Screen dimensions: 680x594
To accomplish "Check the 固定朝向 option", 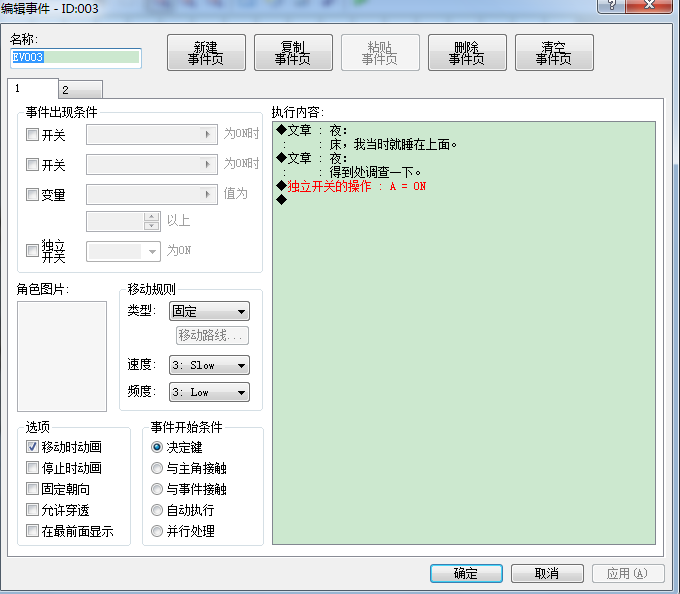I will coord(33,489).
